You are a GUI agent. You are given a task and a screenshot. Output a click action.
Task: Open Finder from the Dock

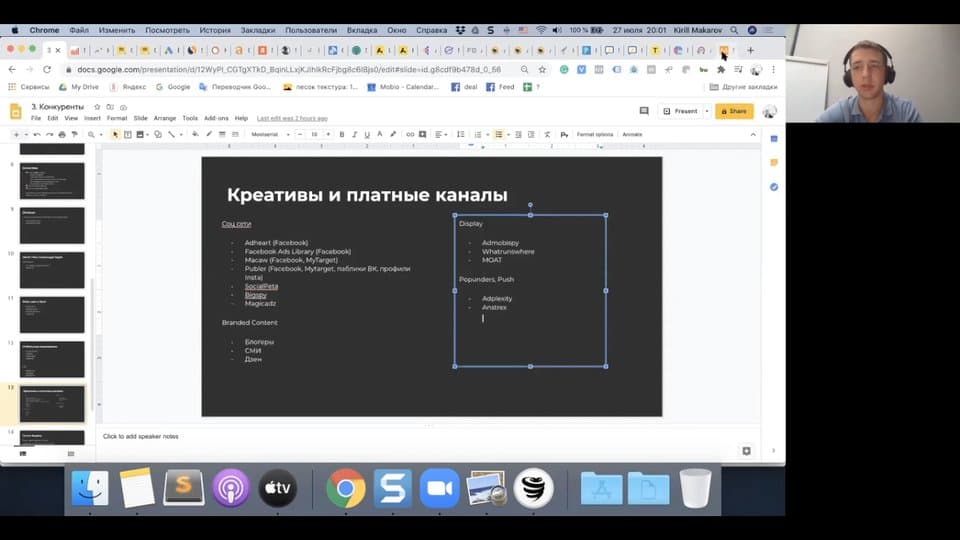pyautogui.click(x=90, y=489)
